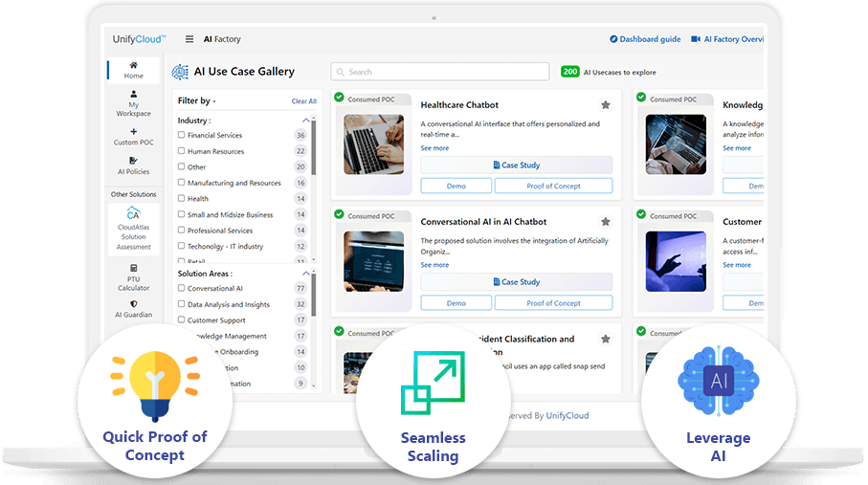
Task: Collapse the Industry filter section
Action: tap(305, 121)
